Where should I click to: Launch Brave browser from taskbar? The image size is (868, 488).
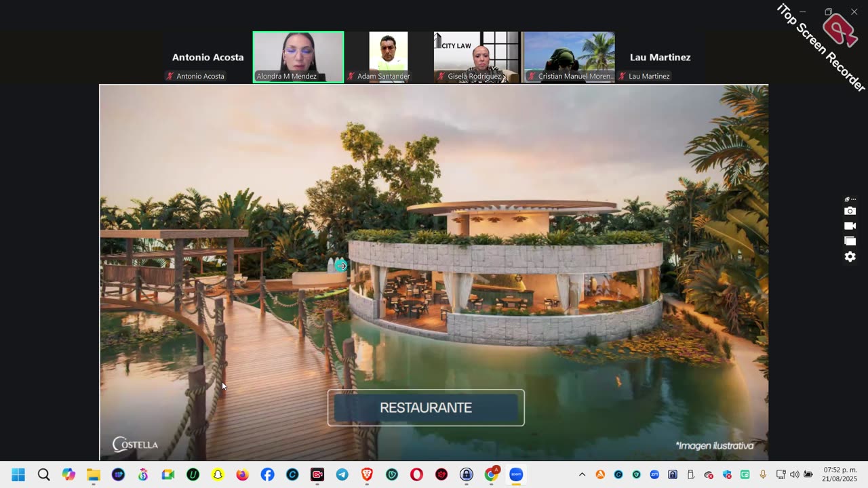coord(367,474)
